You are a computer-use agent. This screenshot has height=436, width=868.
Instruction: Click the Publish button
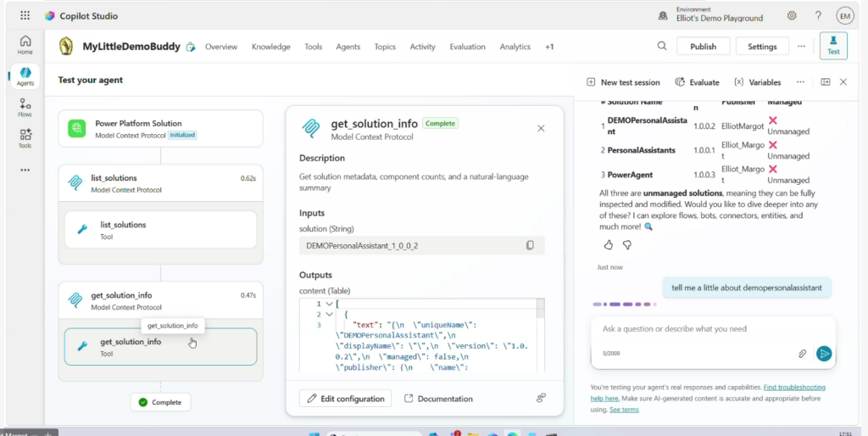tap(703, 47)
